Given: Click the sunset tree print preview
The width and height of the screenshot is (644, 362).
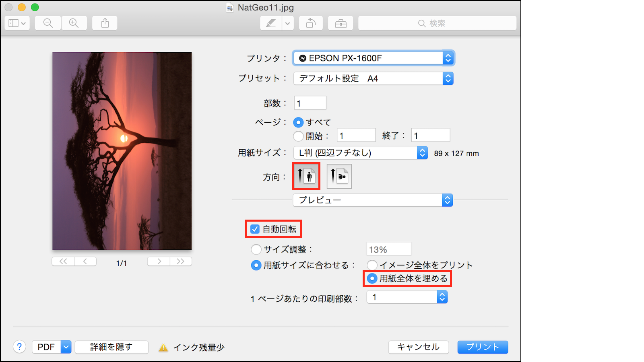Looking at the screenshot, I should click(x=122, y=151).
